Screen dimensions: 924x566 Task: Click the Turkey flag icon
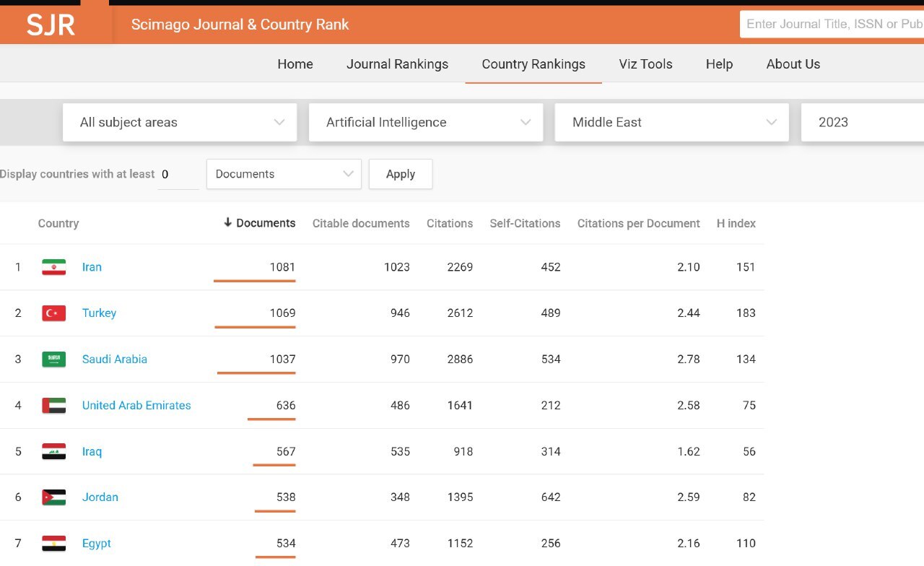click(54, 313)
